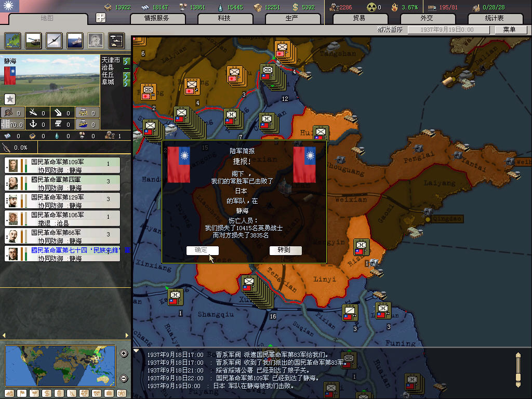This screenshot has width=532, height=399.
Task: Switch to diplomatic map mode star button
Action: pyautogui.click(x=122, y=393)
